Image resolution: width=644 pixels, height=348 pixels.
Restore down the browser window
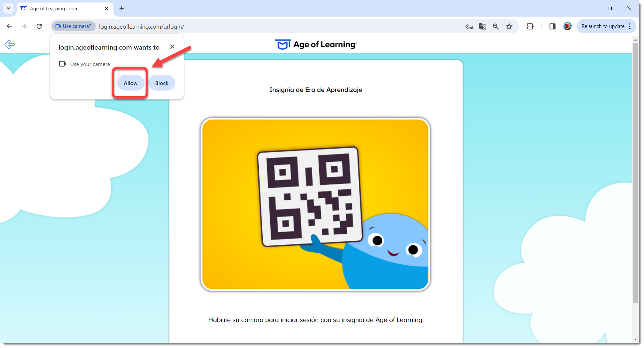pos(610,8)
